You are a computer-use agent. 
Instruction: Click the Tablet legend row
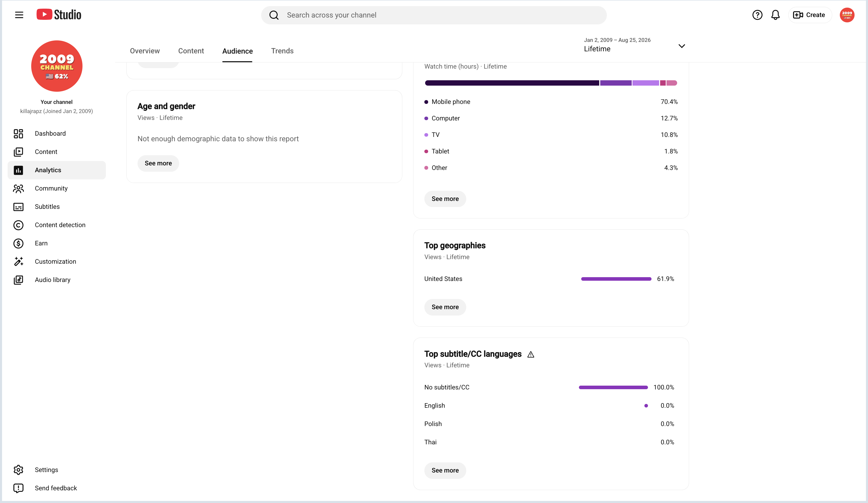[x=551, y=151]
